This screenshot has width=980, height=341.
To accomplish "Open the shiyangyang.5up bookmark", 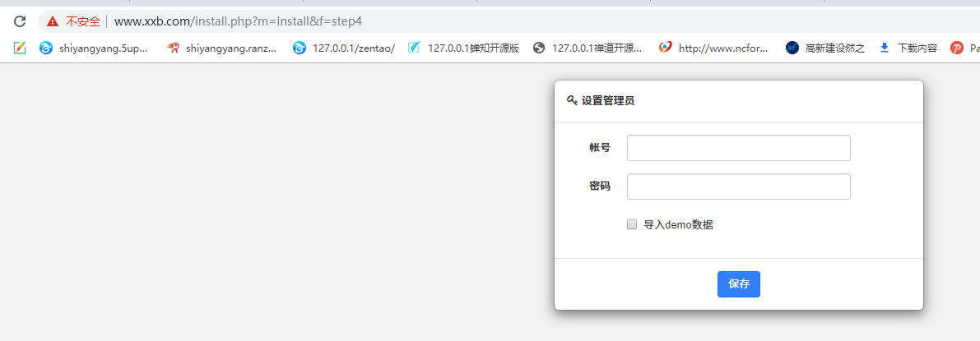I will coord(94,48).
